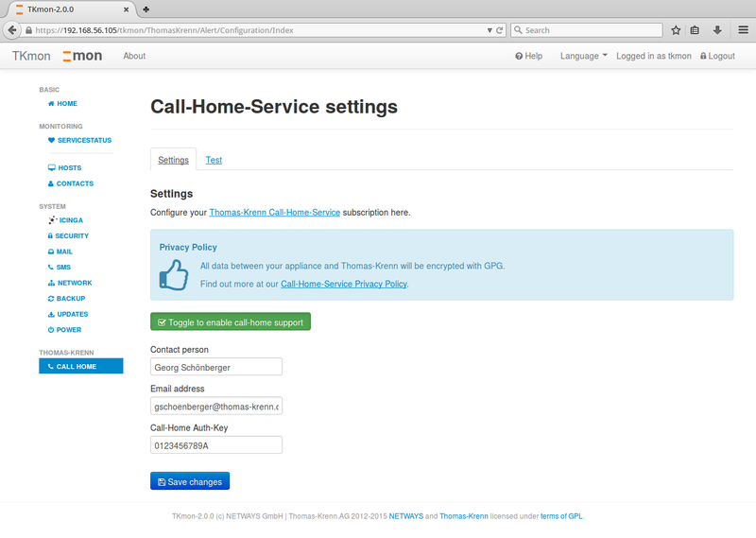Click the Contact person field
The width and height of the screenshot is (756, 538).
coord(216,367)
